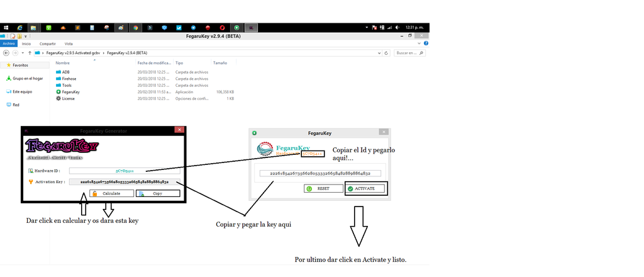644x277 pixels.
Task: Click the Copy button in Generator
Action: tap(158, 193)
